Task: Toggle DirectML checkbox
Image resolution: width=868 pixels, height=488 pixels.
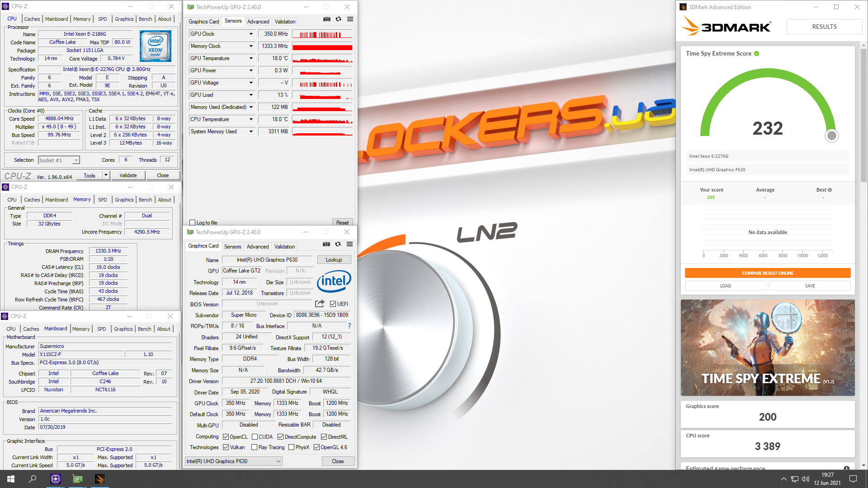Action: coord(324,437)
